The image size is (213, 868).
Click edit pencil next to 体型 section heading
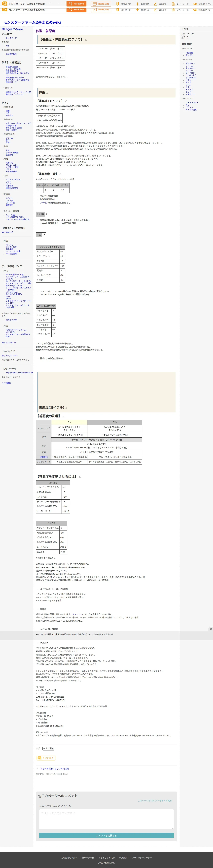point(47,93)
